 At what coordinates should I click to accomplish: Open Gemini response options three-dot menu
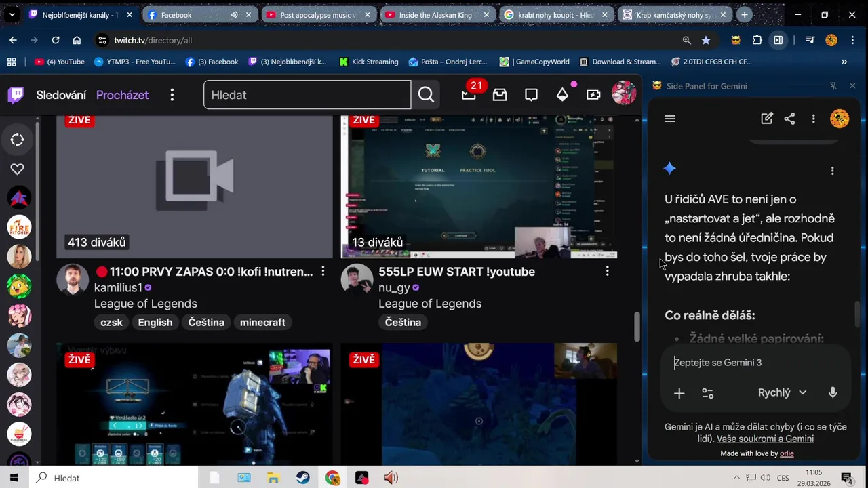pos(832,171)
